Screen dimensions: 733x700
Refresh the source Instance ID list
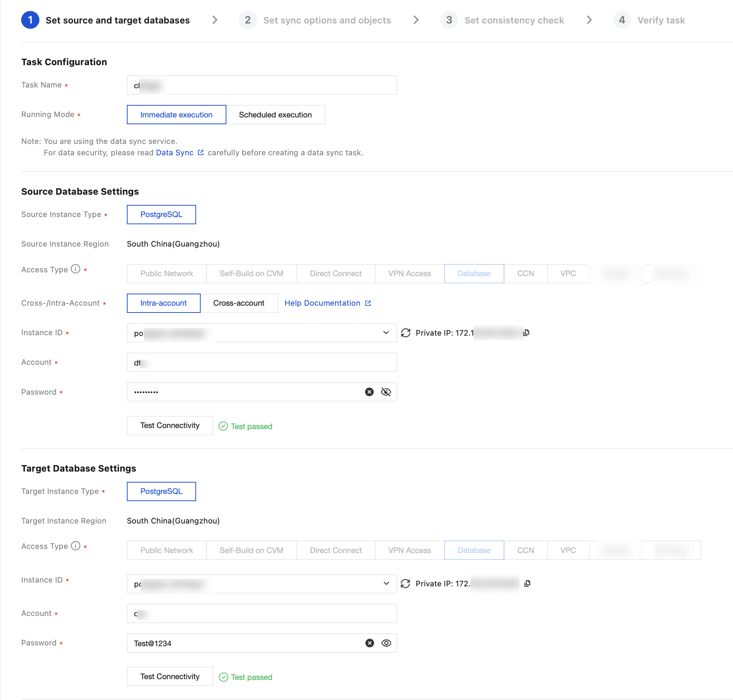click(405, 333)
